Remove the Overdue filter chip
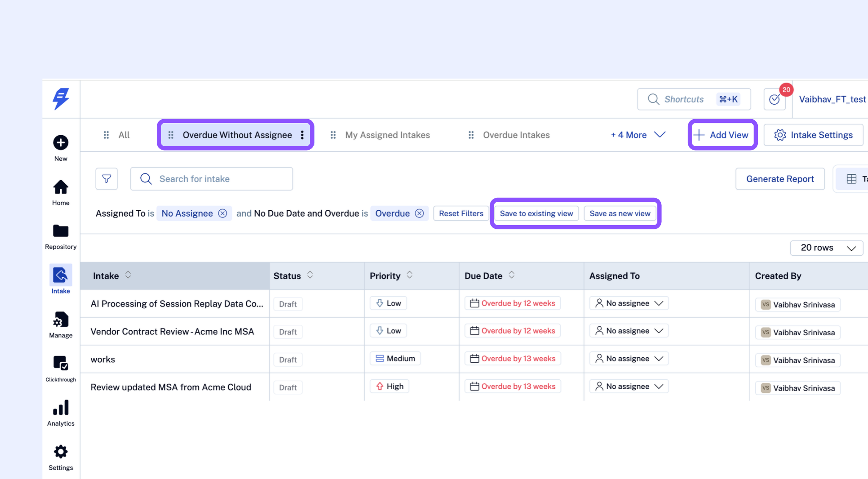 (x=419, y=213)
